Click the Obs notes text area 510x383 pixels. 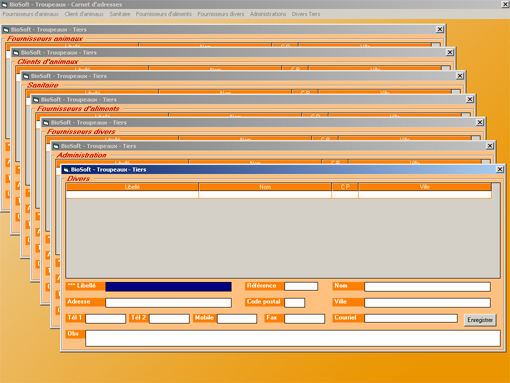[293, 338]
